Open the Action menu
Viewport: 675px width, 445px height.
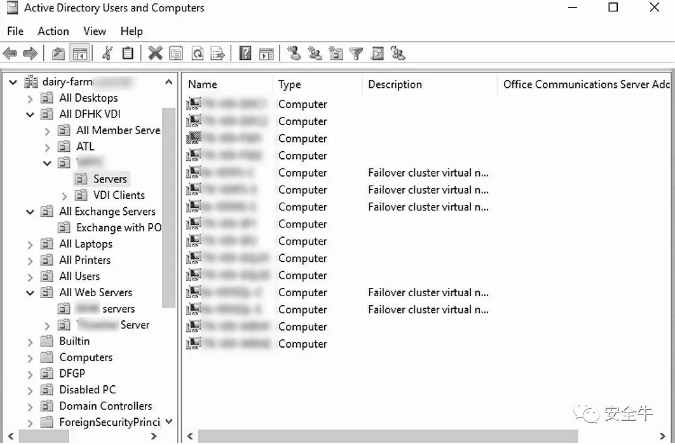pos(53,31)
